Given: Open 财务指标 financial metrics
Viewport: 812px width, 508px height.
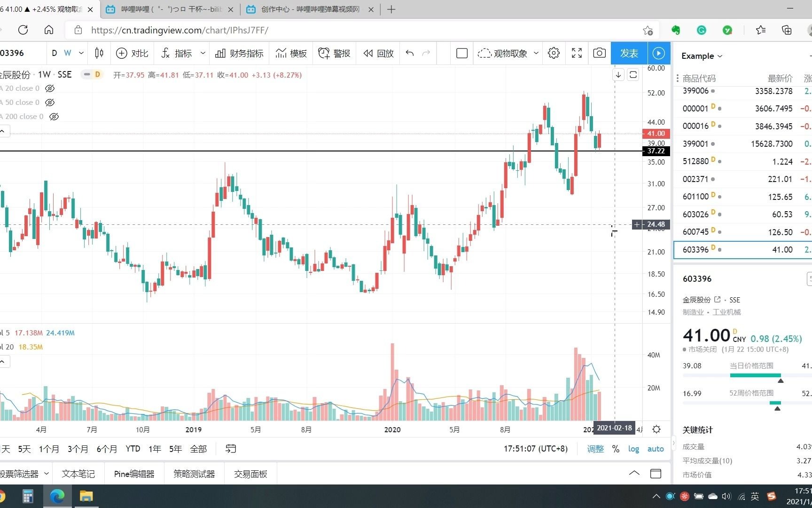Looking at the screenshot, I should (x=240, y=53).
